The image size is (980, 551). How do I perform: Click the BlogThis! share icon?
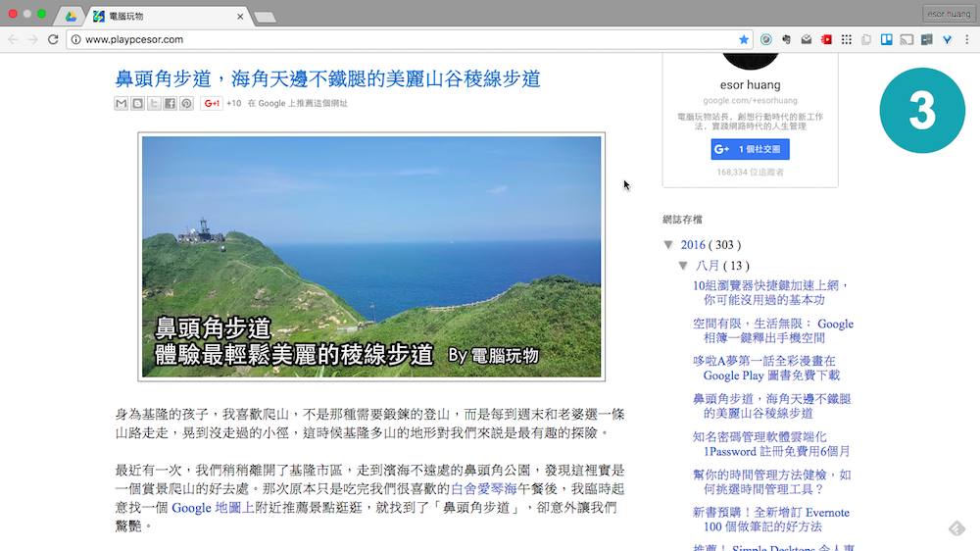[x=137, y=104]
